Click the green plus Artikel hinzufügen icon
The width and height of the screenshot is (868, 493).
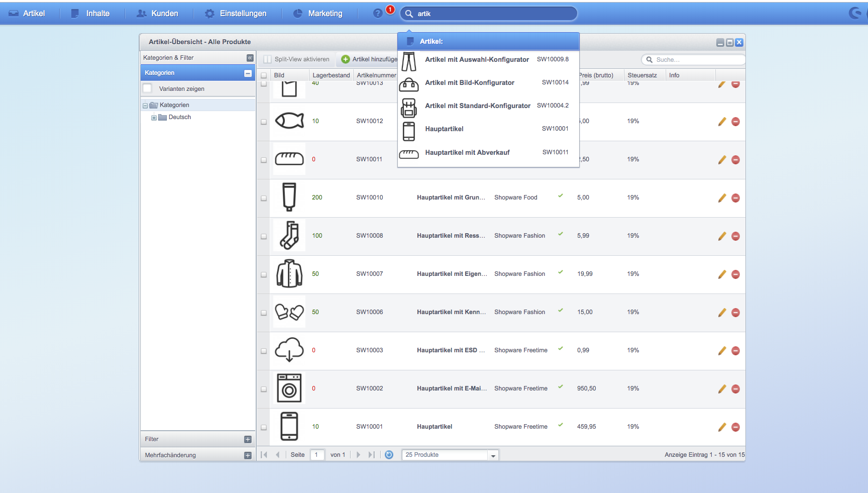(345, 59)
